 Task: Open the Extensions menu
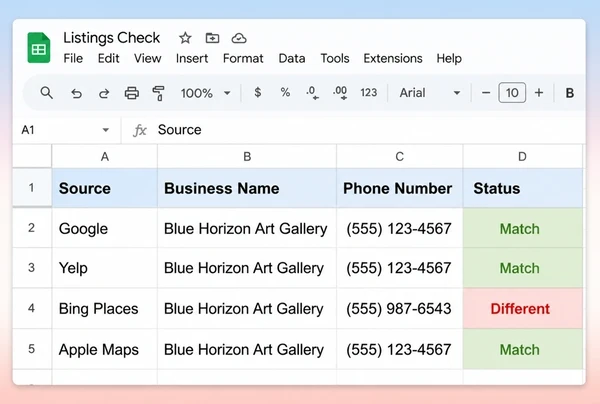tap(393, 59)
